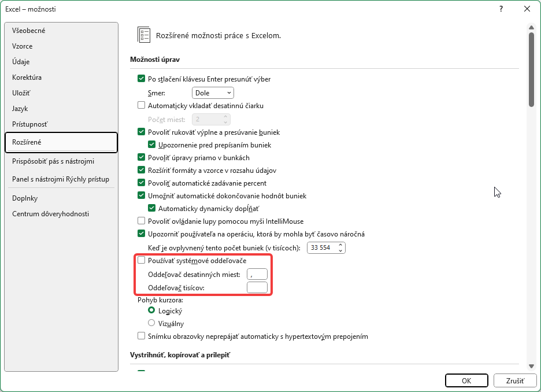The width and height of the screenshot is (541, 392).
Task: Open the Údaje category
Action: point(61,62)
